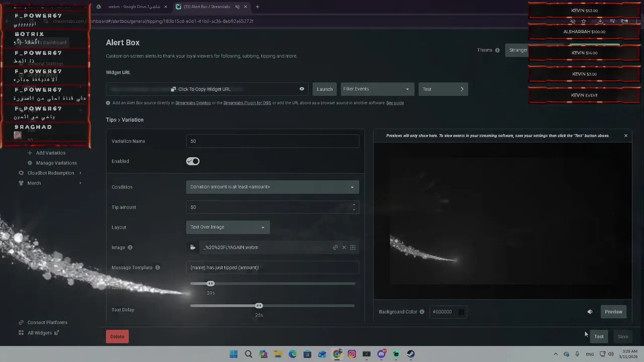The height and width of the screenshot is (362, 644).
Task: Click the Merch shirt icon in sidebar
Action: (x=21, y=183)
